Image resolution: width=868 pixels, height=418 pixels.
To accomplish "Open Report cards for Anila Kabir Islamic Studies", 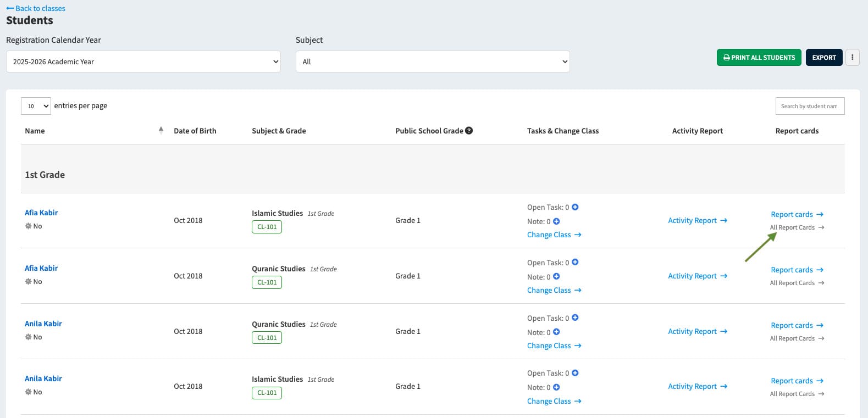I will (797, 381).
